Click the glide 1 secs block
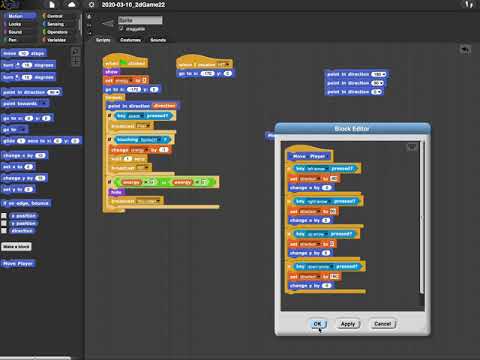The width and height of the screenshot is (480, 360). coord(41,141)
